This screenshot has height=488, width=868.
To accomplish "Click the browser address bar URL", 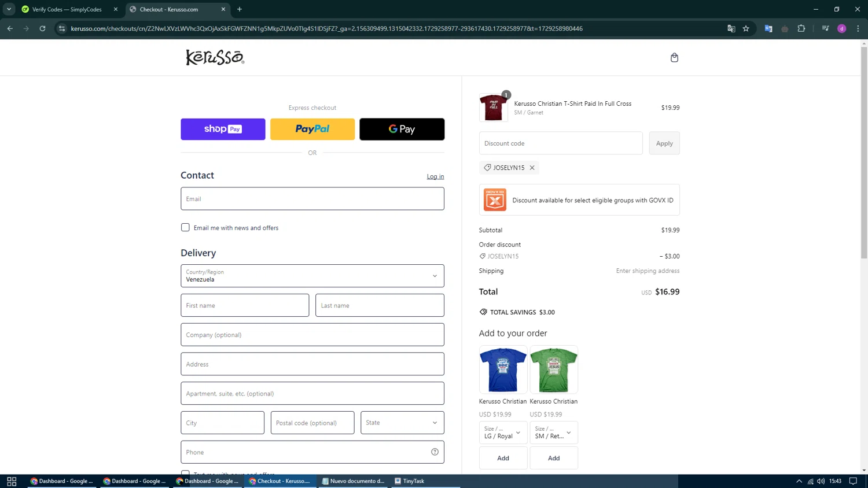I will click(326, 28).
